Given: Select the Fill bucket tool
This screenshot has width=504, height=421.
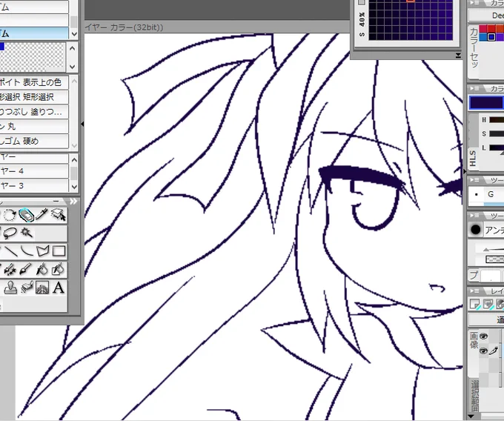Looking at the screenshot, I should point(42,269).
